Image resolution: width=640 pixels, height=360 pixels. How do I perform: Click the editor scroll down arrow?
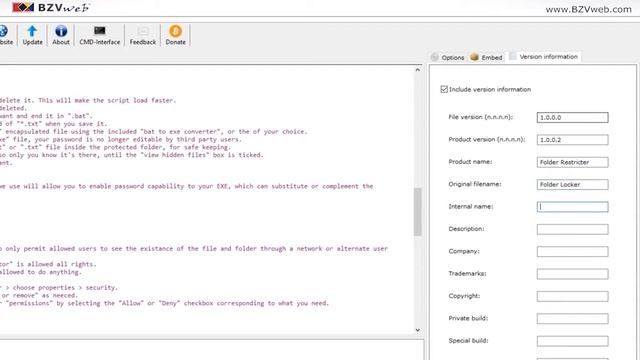click(x=418, y=330)
